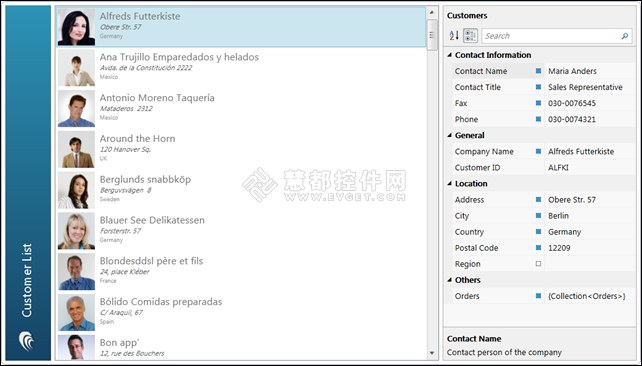The height and width of the screenshot is (366, 642).
Task: Click the search magnifier icon
Action: click(x=625, y=36)
